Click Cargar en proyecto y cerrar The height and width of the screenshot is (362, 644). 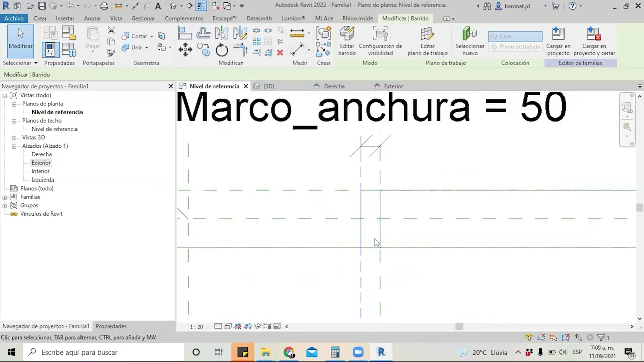tap(594, 41)
